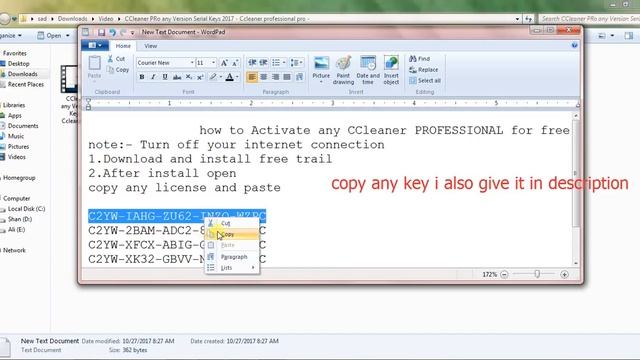Click the Explorer search CCleaner box

[x=590, y=19]
